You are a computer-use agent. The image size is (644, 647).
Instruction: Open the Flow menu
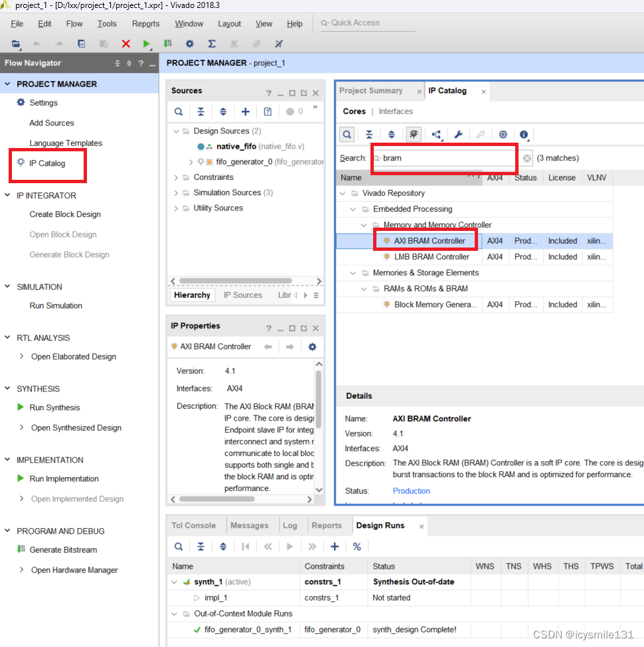[74, 23]
